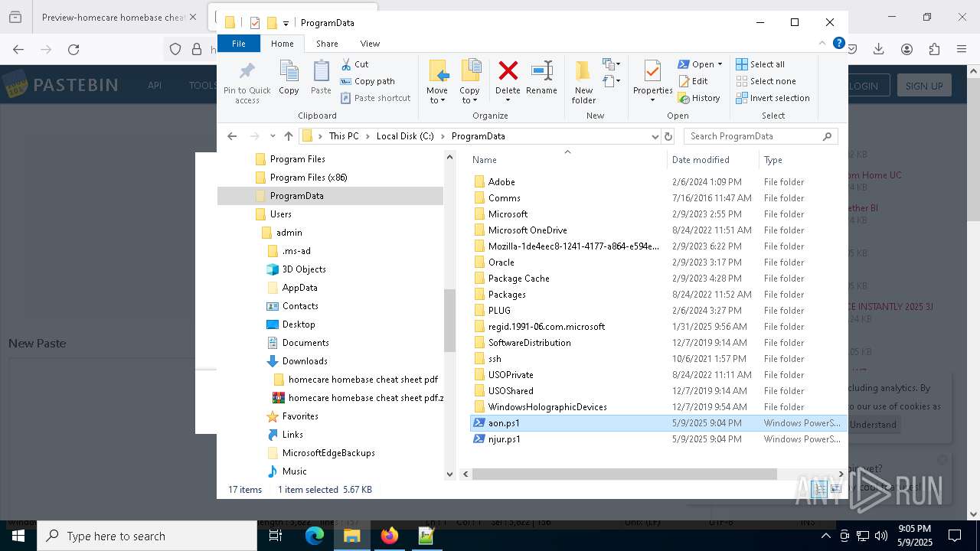Select Music in navigation tree
Viewport: 980px width, 551px height.
click(x=294, y=471)
